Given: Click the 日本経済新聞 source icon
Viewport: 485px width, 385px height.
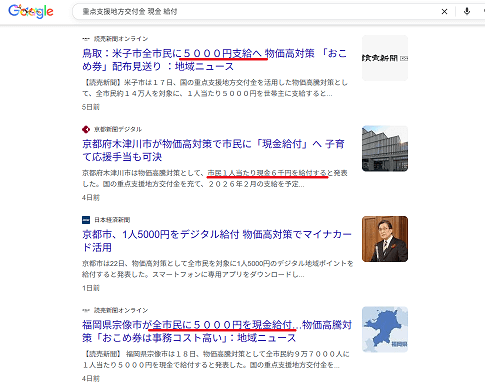Looking at the screenshot, I should [86, 220].
